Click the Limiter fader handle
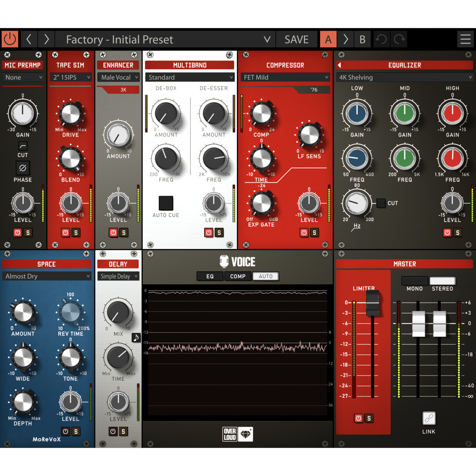The width and height of the screenshot is (476, 476). coord(372,303)
